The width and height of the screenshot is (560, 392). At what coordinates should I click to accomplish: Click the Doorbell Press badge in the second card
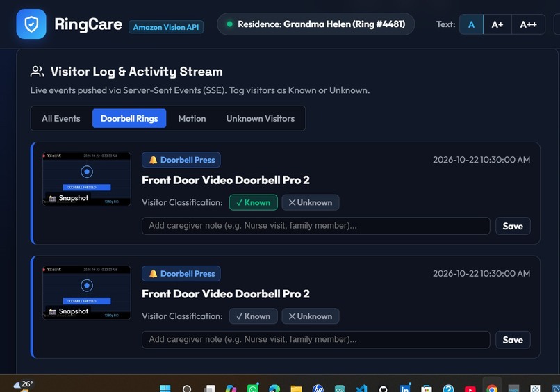[x=181, y=274]
